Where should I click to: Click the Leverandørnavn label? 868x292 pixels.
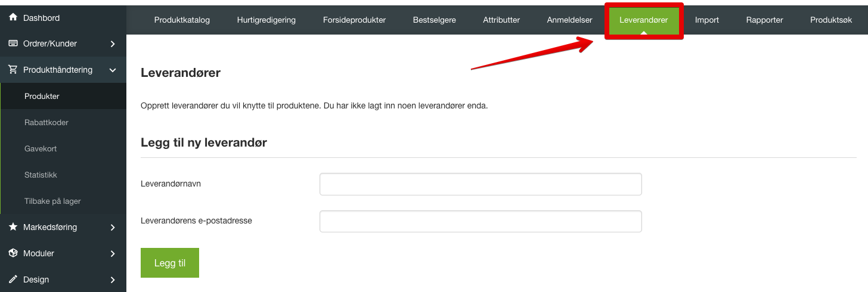tap(170, 184)
